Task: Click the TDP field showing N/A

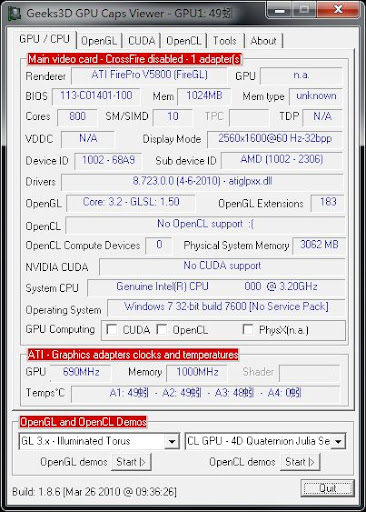Action: (x=323, y=117)
